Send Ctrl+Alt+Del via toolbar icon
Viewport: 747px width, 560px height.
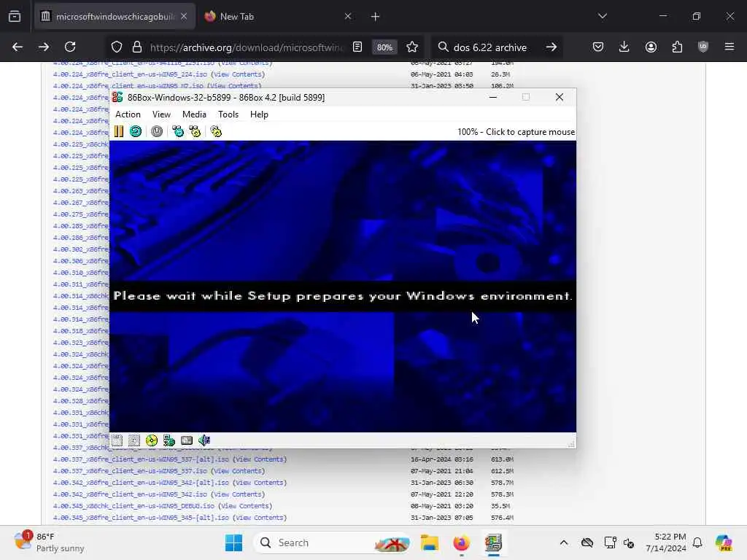[178, 131]
